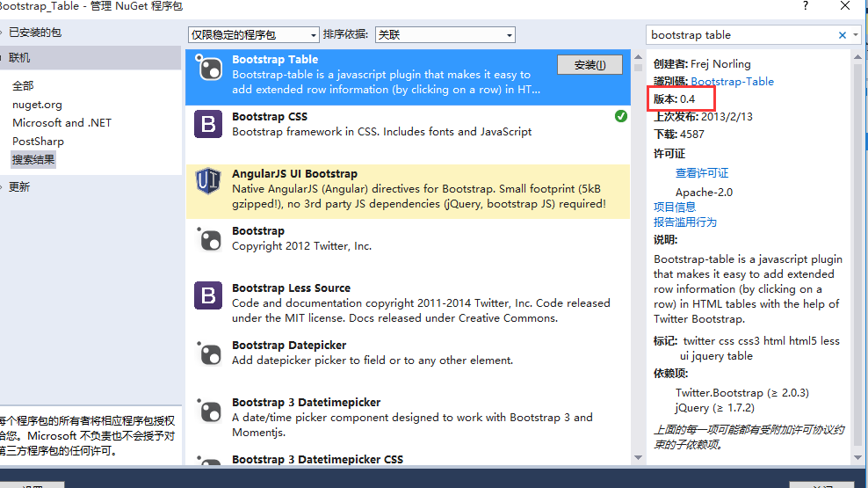This screenshot has height=488, width=868.
Task: Close the NuGet manager window
Action: (845, 6)
